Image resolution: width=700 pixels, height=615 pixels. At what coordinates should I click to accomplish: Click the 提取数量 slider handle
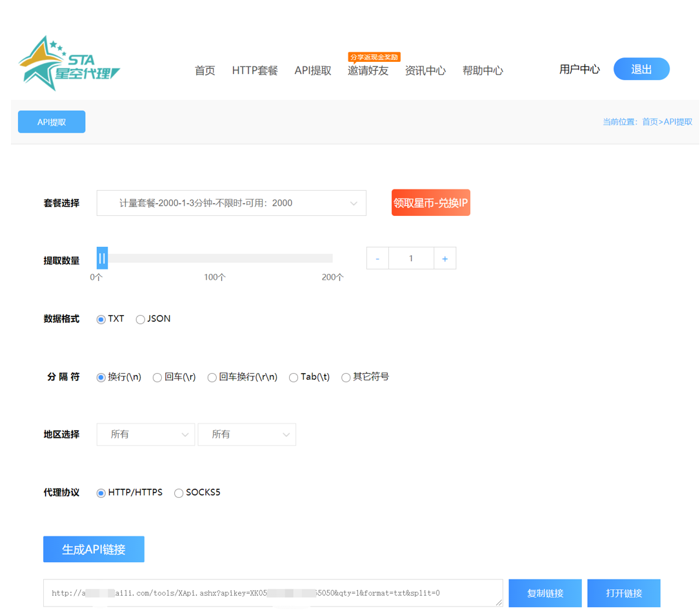(x=102, y=259)
